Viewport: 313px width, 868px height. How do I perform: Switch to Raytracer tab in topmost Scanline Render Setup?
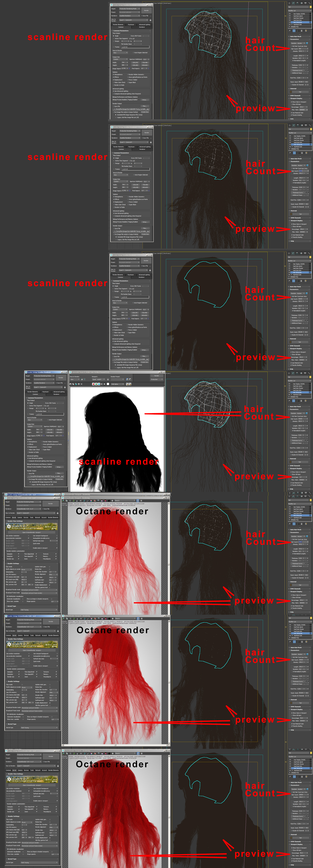pyautogui.click(x=131, y=25)
